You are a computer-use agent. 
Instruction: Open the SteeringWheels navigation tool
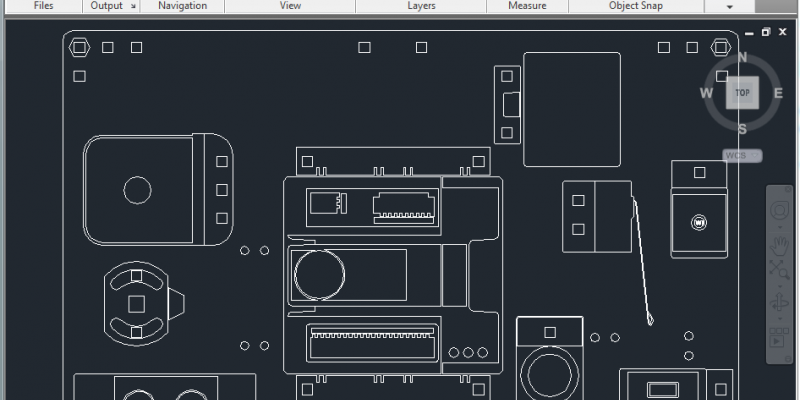click(779, 211)
